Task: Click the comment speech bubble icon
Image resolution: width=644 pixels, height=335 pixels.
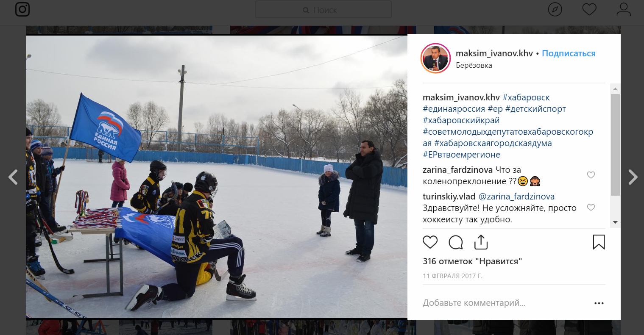Action: pos(456,242)
